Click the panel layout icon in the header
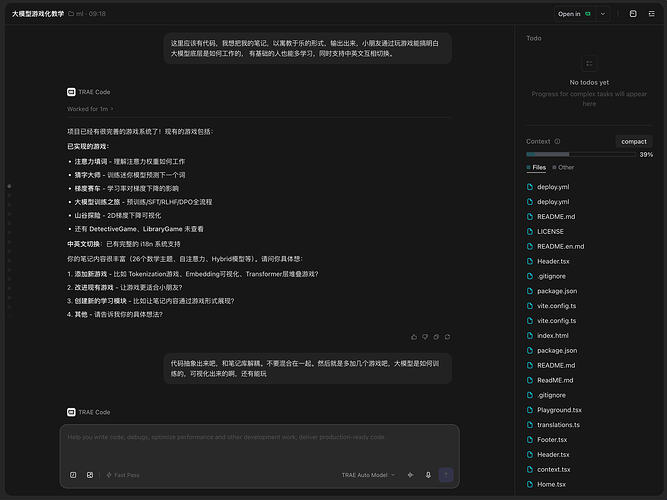The width and height of the screenshot is (667, 500). tap(633, 14)
